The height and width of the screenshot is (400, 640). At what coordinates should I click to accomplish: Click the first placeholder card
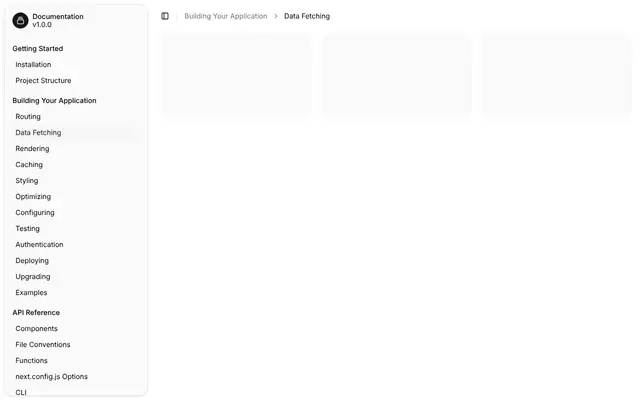pyautogui.click(x=236, y=73)
